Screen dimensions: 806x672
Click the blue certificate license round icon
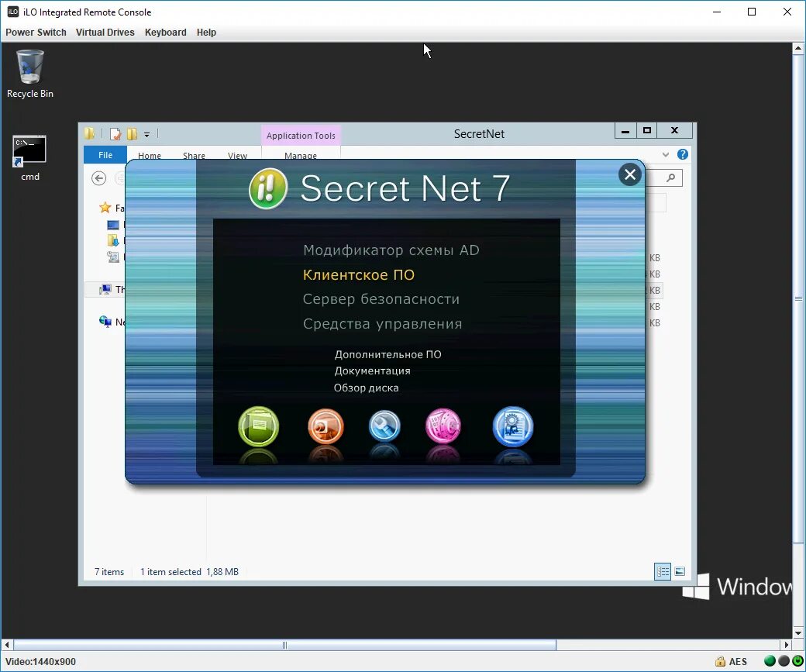tap(513, 426)
